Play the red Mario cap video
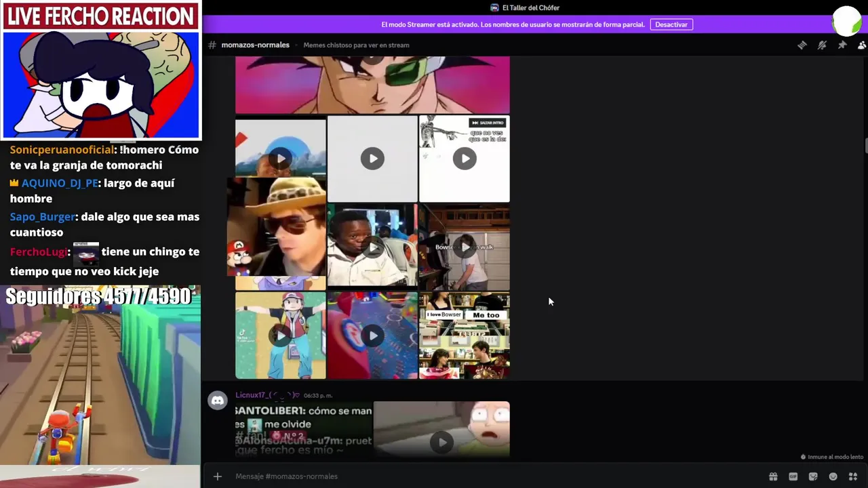This screenshot has height=488, width=868. pos(372,335)
